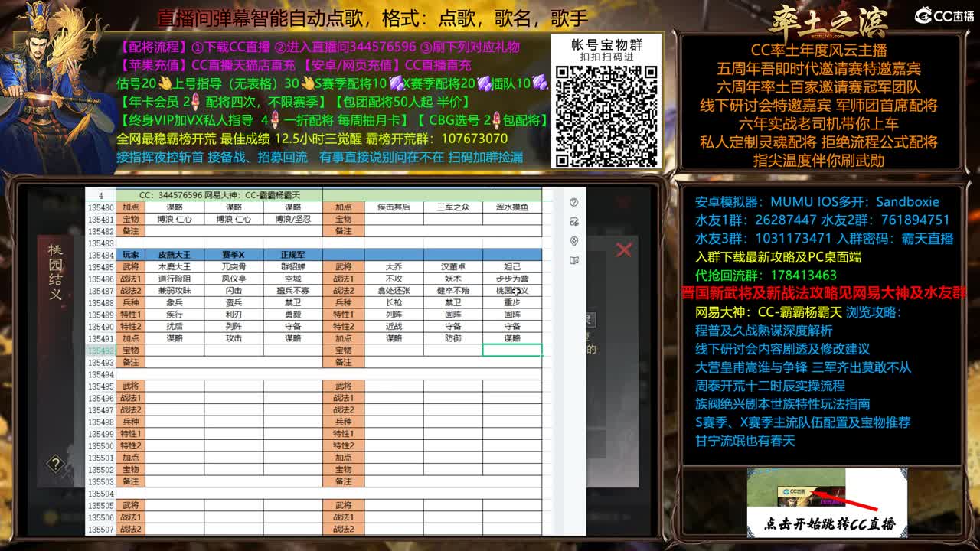Select cell 汉董卓
This screenshot has height=551, width=980.
tap(453, 267)
